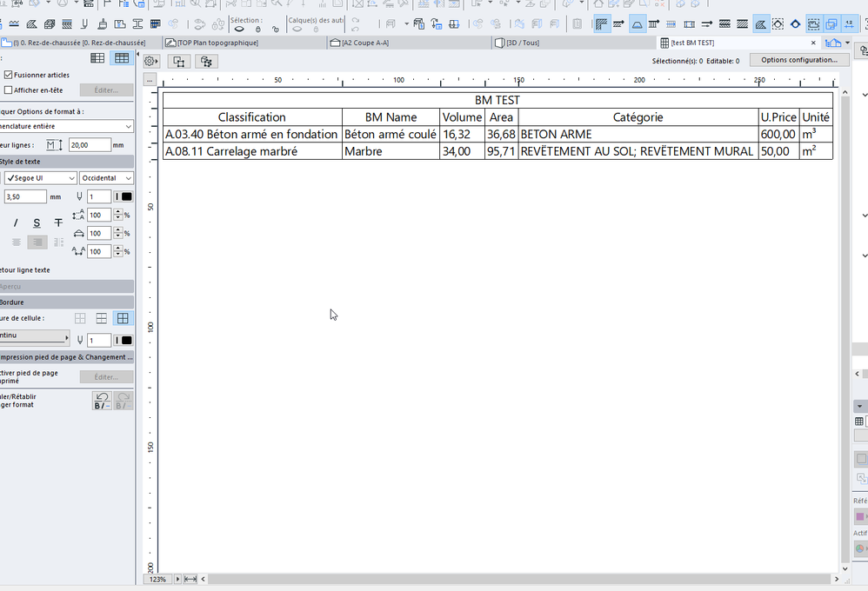
Task: Apply underline text style
Action: tap(37, 223)
